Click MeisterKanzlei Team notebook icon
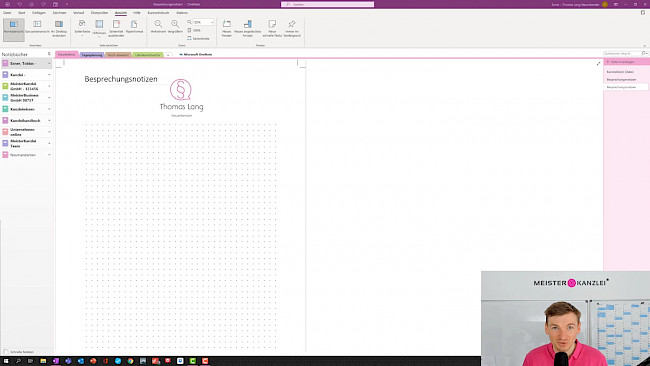Image resolution: width=650 pixels, height=366 pixels. 5,143
